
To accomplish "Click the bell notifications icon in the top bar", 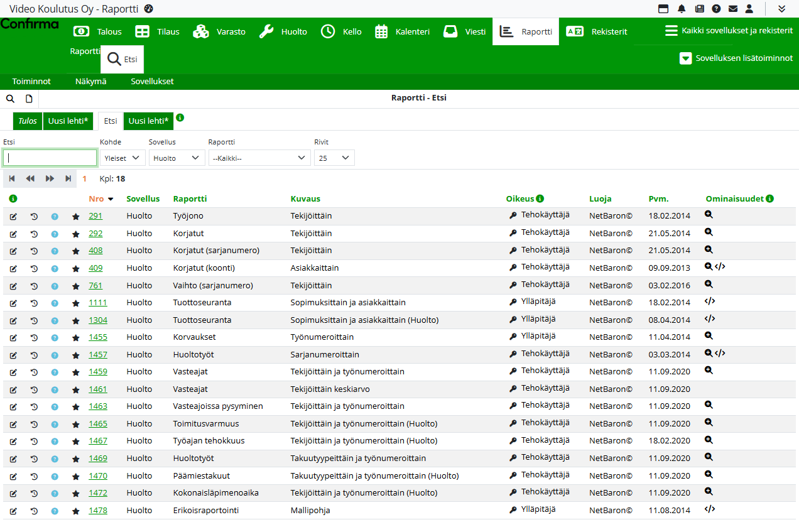I will pyautogui.click(x=682, y=9).
